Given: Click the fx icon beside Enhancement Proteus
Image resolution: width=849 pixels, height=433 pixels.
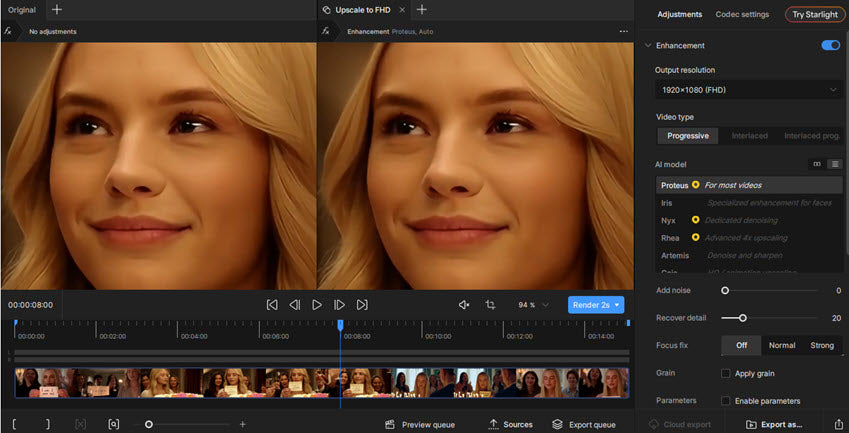Looking at the screenshot, I should pos(325,31).
